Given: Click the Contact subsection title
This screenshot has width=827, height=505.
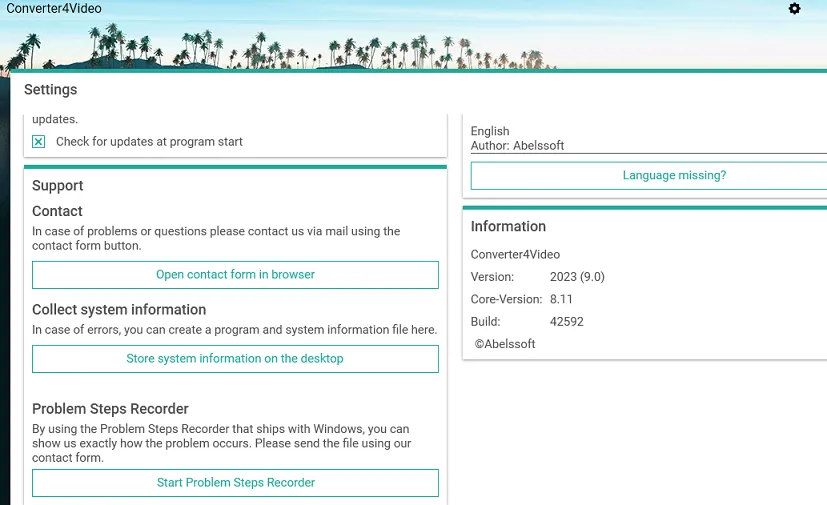Looking at the screenshot, I should pos(57,211).
